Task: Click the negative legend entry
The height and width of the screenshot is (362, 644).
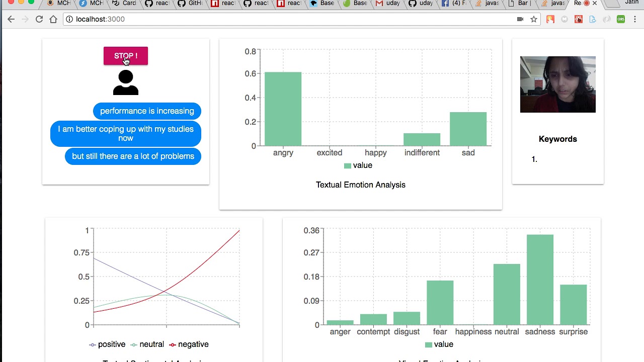Action: click(189, 344)
